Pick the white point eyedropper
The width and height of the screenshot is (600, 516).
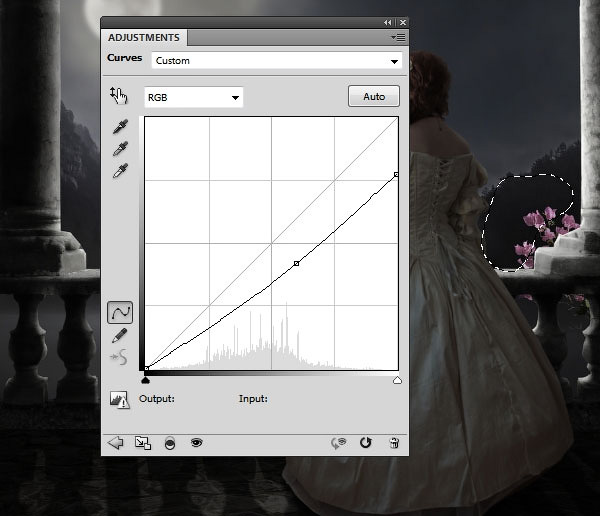[x=120, y=171]
